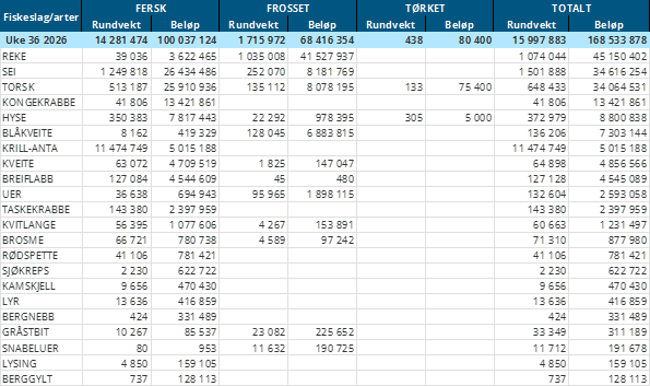The image size is (650, 386).
Task: Select the FERSK group header
Action: click(x=151, y=8)
